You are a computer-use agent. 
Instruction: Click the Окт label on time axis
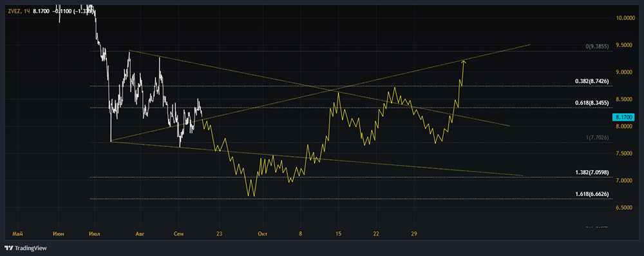pos(263,234)
